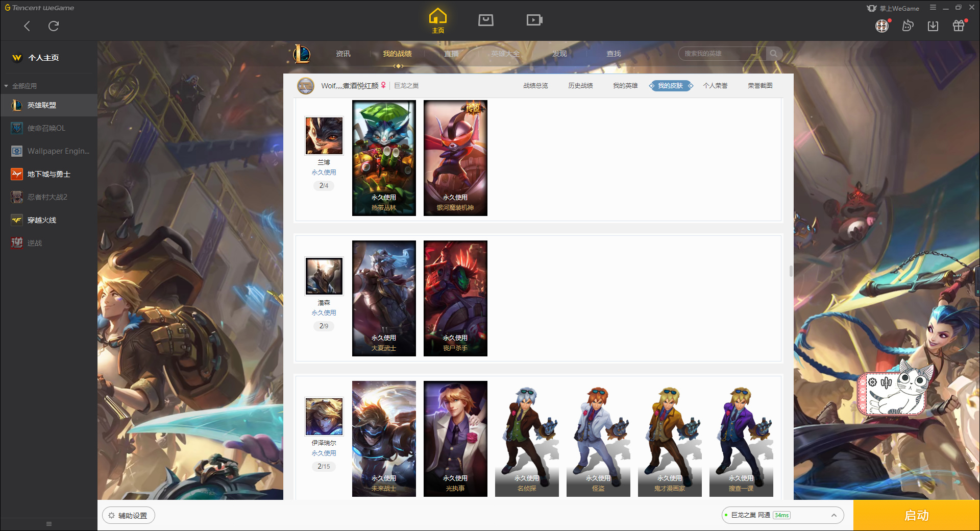Switch to the 发现 tab
The image size is (980, 531).
tap(559, 54)
